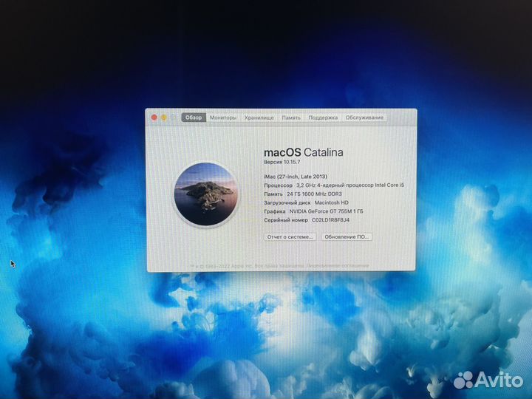Select the Память tab
The image size is (532, 399).
tap(291, 117)
